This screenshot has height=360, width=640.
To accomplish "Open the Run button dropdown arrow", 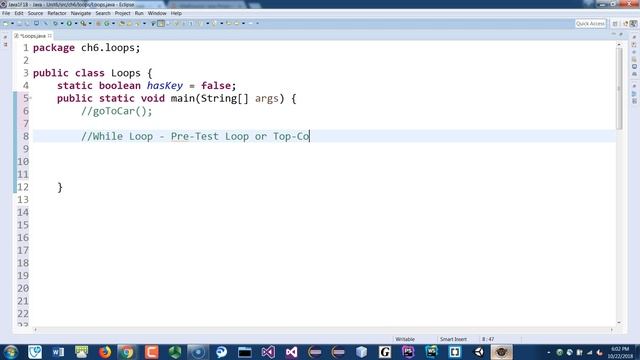I will click(76, 23).
